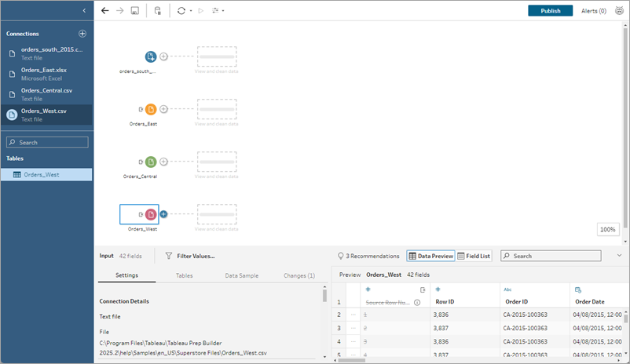Collapse the Connections pane chevron
This screenshot has height=364, width=630.
[x=84, y=10]
